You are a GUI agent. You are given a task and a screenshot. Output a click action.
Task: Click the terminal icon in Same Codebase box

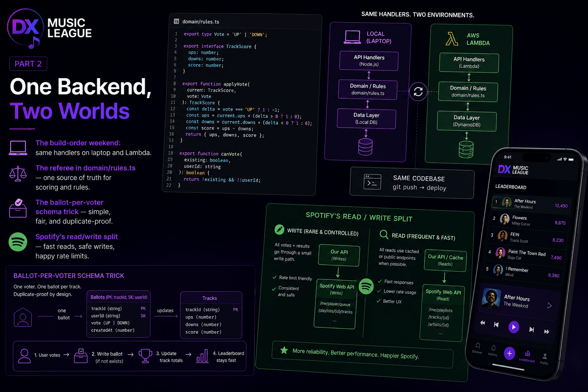pos(372,182)
